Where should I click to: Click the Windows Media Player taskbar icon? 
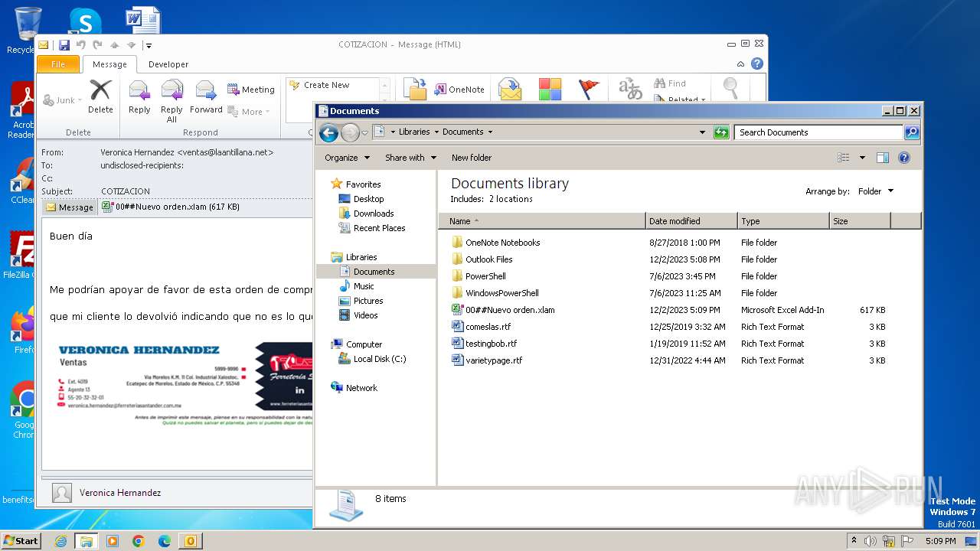coord(113,541)
